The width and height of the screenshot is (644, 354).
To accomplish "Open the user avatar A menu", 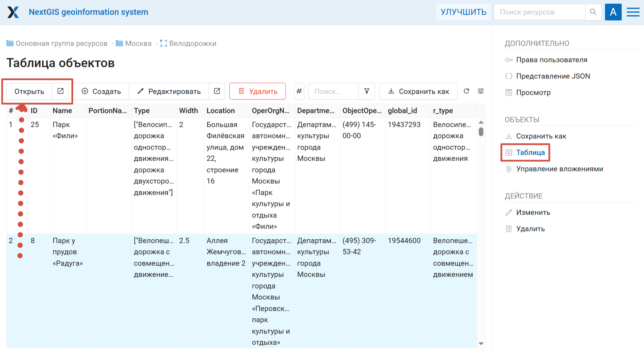I will point(613,12).
